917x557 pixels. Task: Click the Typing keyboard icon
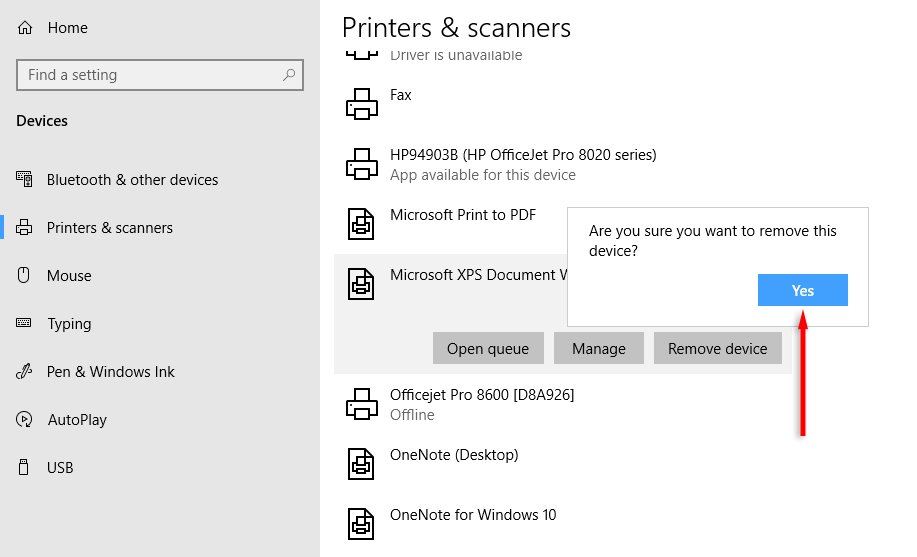coord(25,324)
